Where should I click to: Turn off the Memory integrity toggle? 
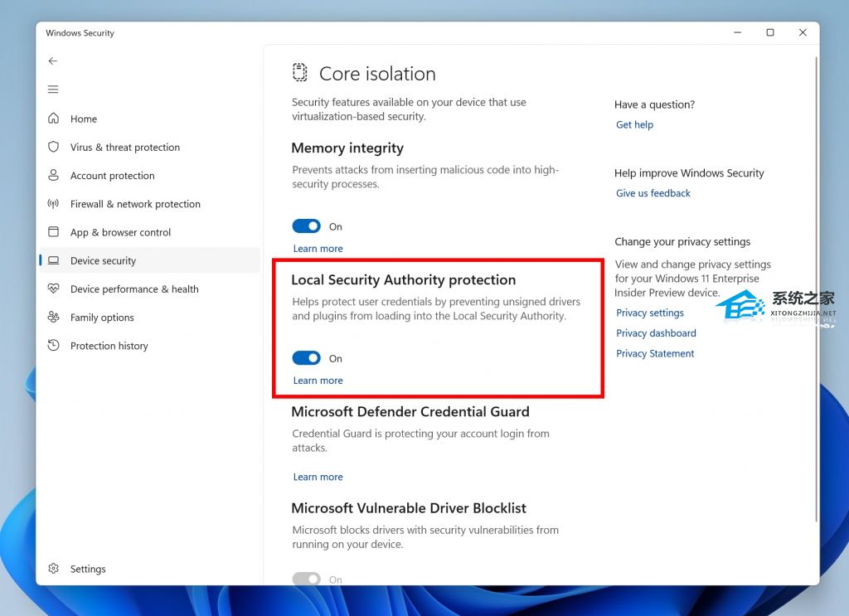306,226
